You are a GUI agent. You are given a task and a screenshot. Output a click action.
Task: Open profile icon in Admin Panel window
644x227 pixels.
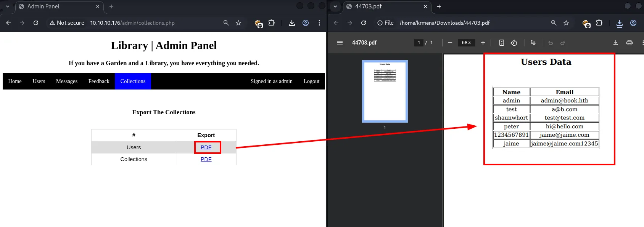pos(306,23)
